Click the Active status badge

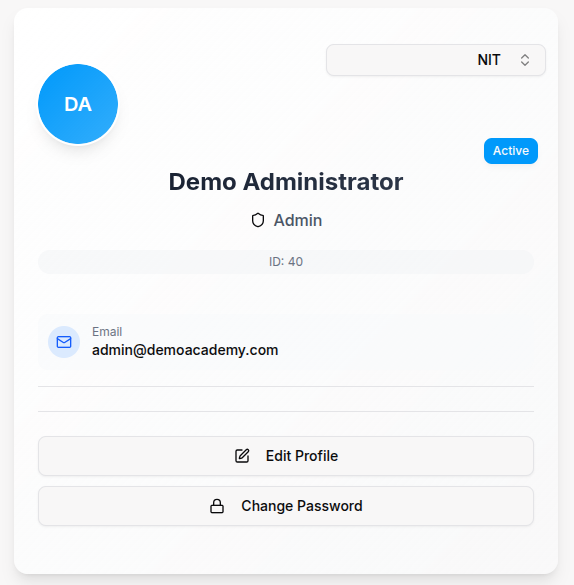511,151
